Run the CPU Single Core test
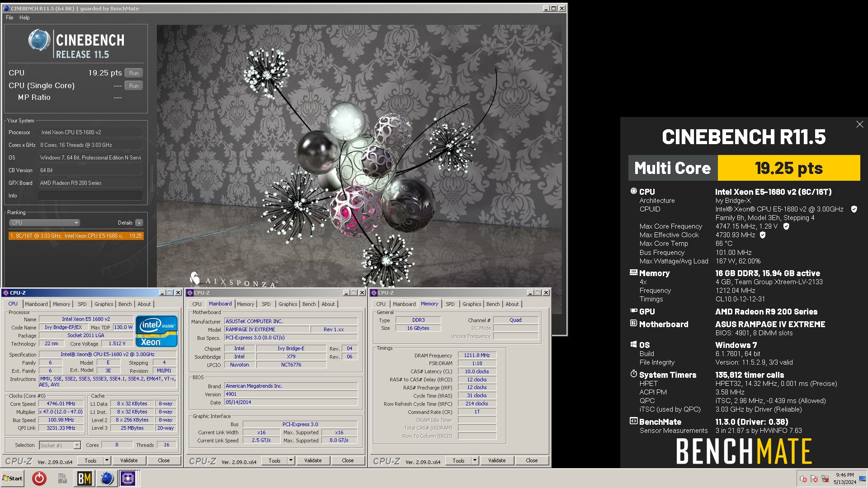This screenshot has width=868, height=488. point(134,86)
